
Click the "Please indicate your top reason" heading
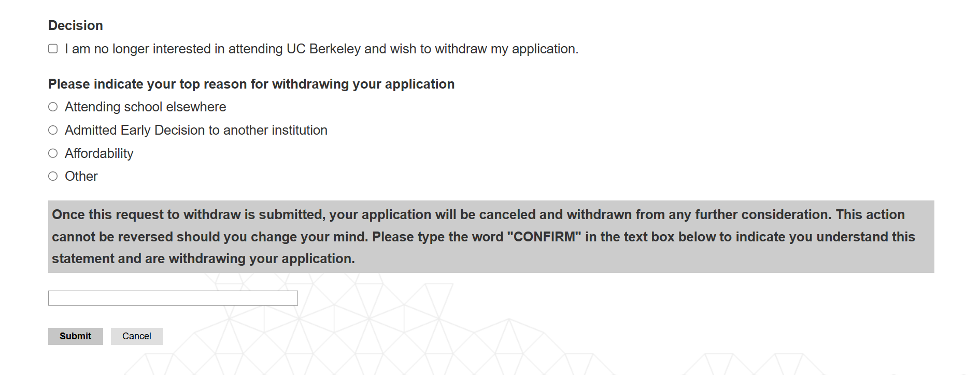(251, 84)
